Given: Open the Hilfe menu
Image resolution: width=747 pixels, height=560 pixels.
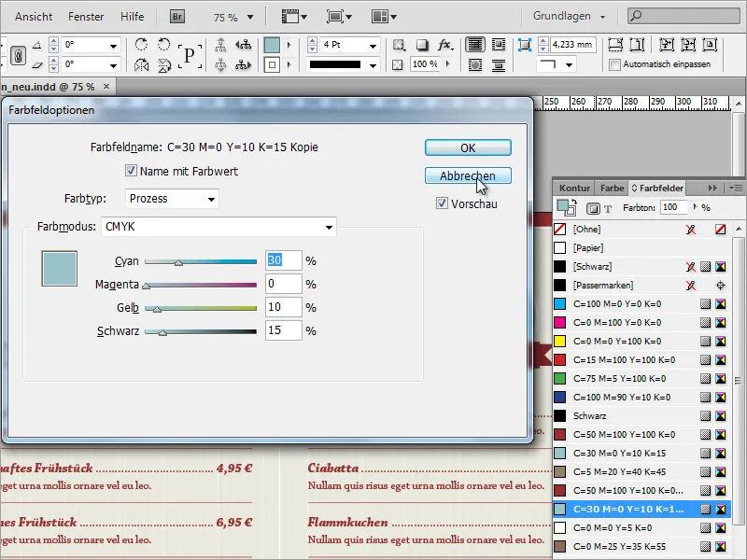Looking at the screenshot, I should [x=132, y=17].
